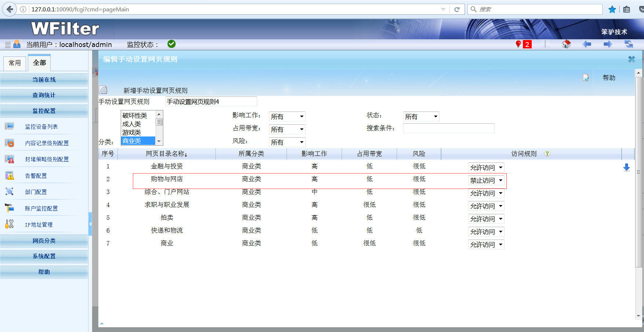Select the 全部 tab

point(39,63)
